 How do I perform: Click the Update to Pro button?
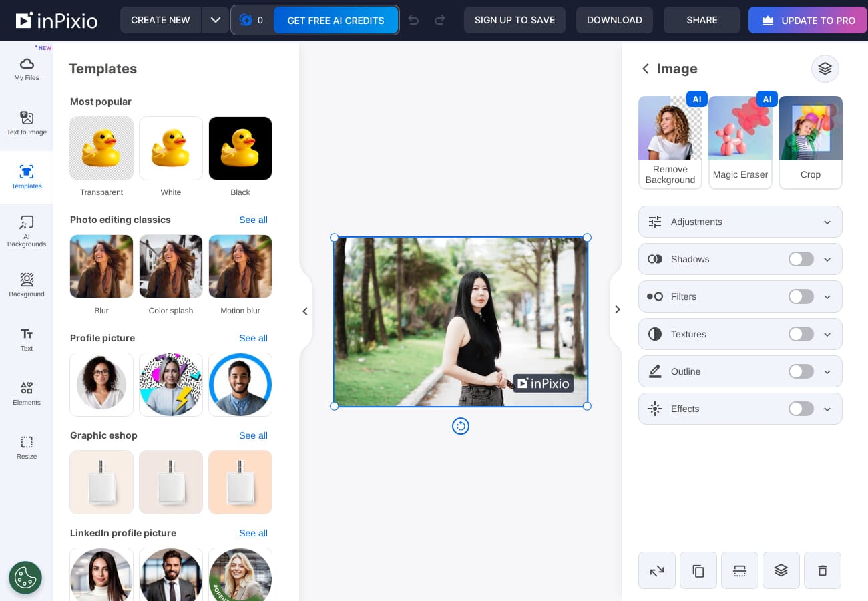(808, 20)
